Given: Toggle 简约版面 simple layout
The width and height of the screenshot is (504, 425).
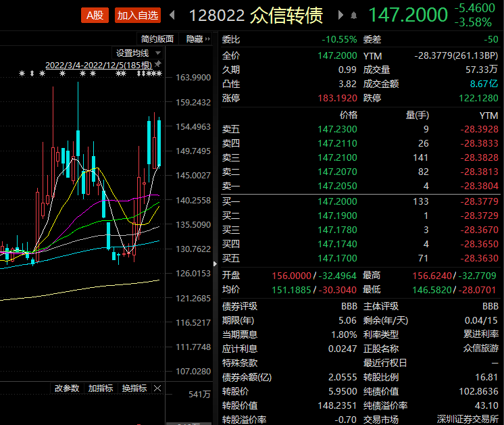Looking at the screenshot, I should (x=157, y=39).
